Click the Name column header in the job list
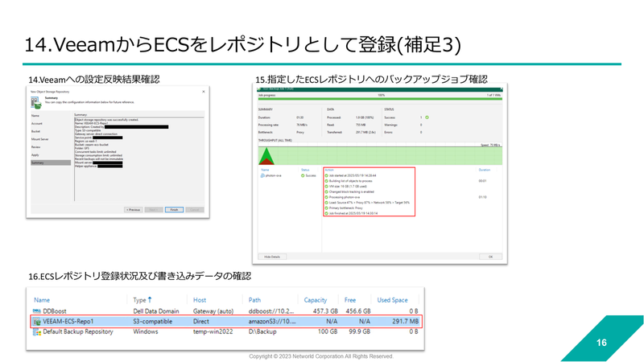The image size is (644, 362). [x=266, y=170]
